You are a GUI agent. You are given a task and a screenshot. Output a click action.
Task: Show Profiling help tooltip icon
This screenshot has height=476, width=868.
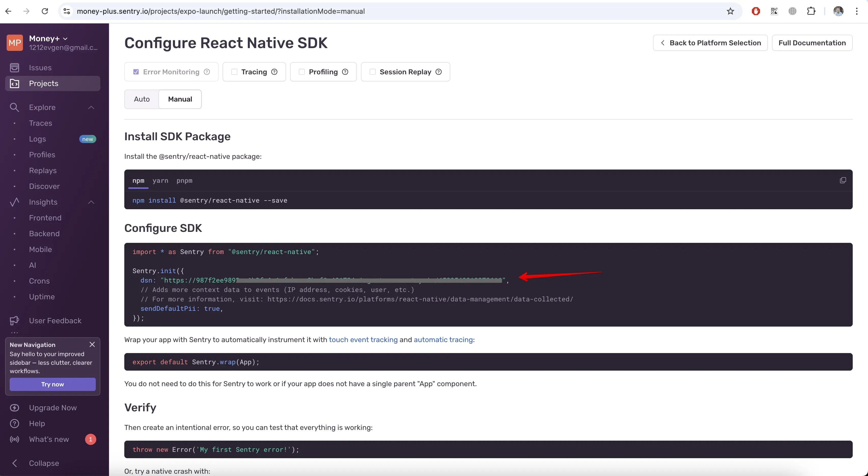[345, 72]
